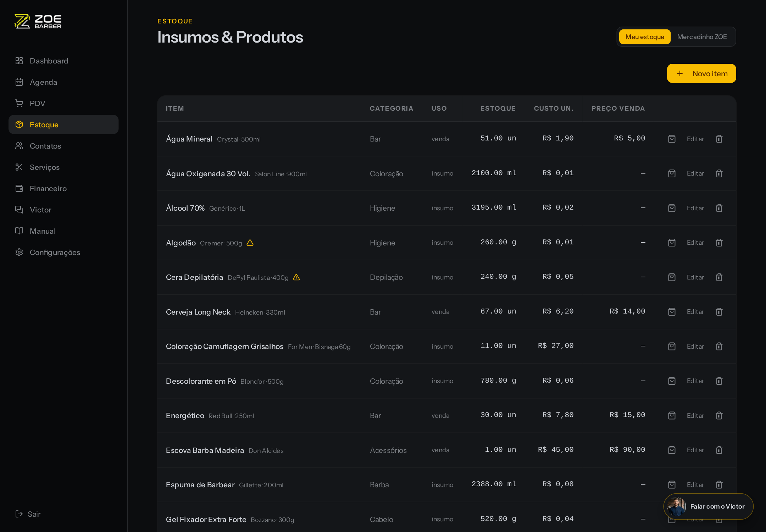Image resolution: width=766 pixels, height=532 pixels.
Task: Open the Falar com o Victor chat
Action: [708, 506]
